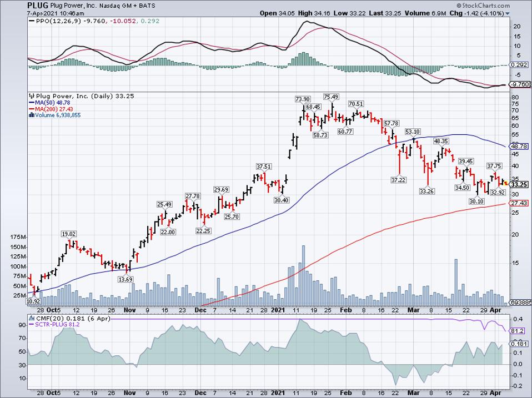This screenshot has width=532, height=398.
Task: Click the 30.40 low price label
Action: tap(281, 200)
